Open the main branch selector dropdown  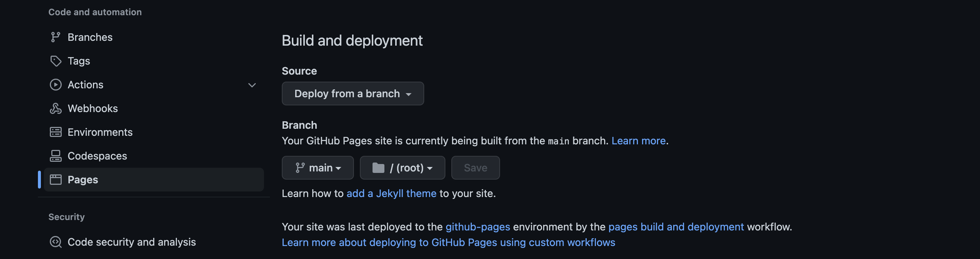point(317,168)
